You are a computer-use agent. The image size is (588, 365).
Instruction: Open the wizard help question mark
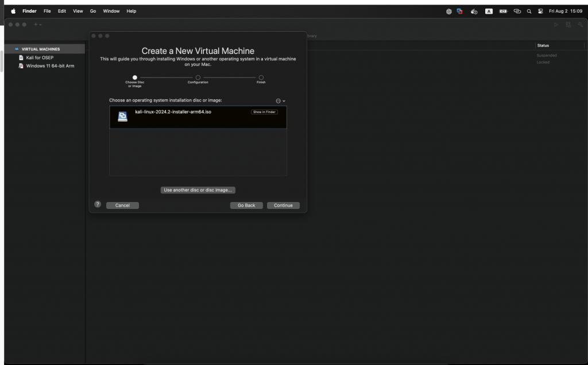pos(98,204)
